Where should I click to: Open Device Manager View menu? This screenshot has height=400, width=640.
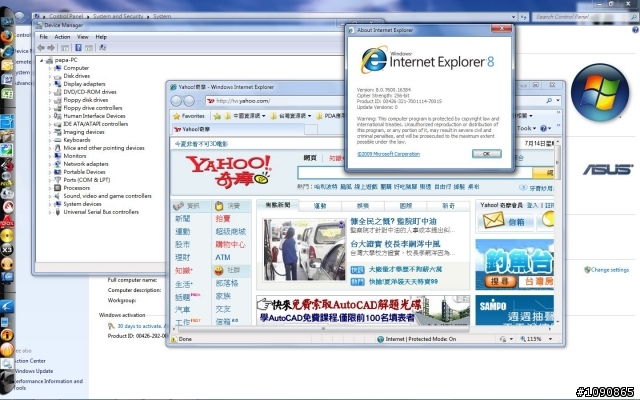point(83,37)
